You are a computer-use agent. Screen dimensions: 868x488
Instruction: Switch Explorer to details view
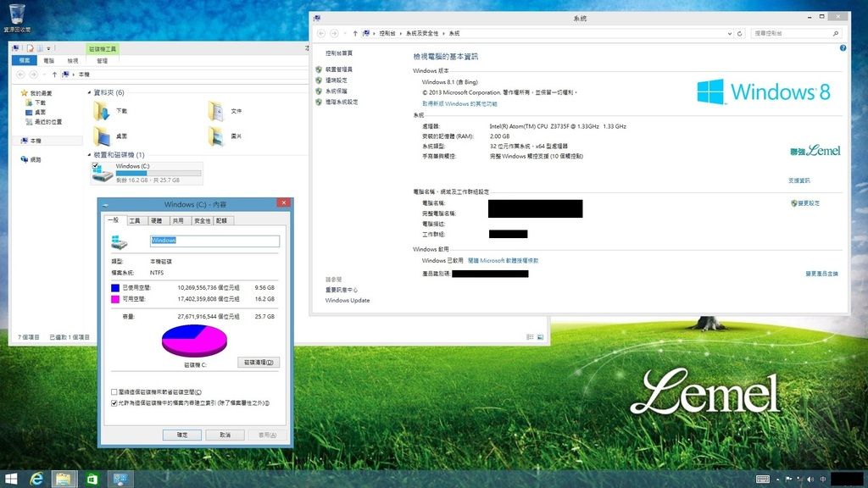(x=530, y=337)
